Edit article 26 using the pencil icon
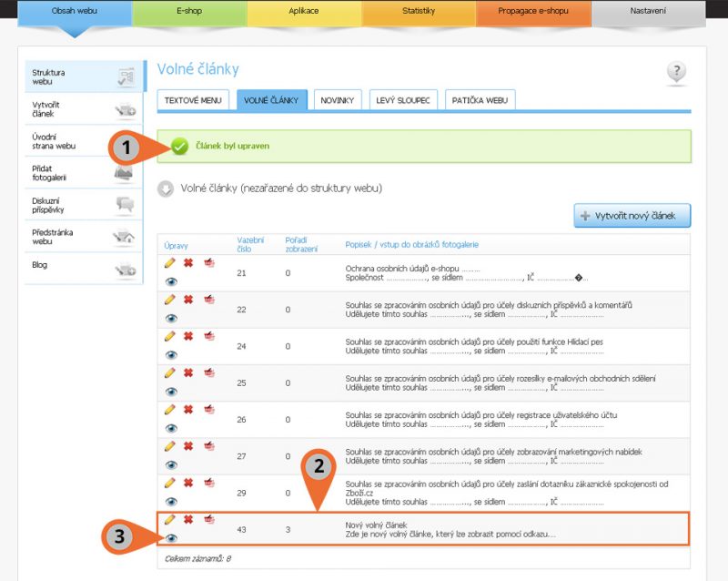 coord(169,409)
